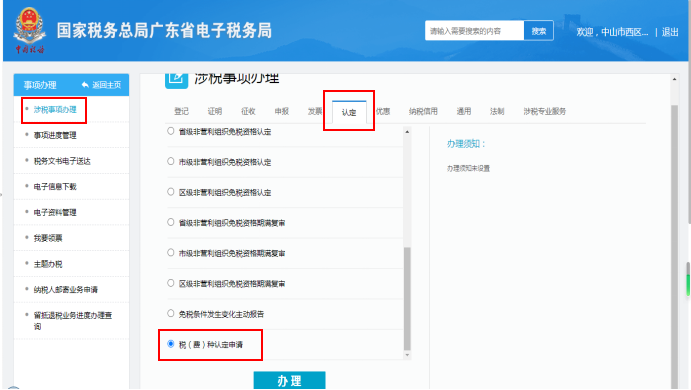The image size is (691, 390).
Task: Click main page scrollbar up arrow
Action: click(x=674, y=79)
